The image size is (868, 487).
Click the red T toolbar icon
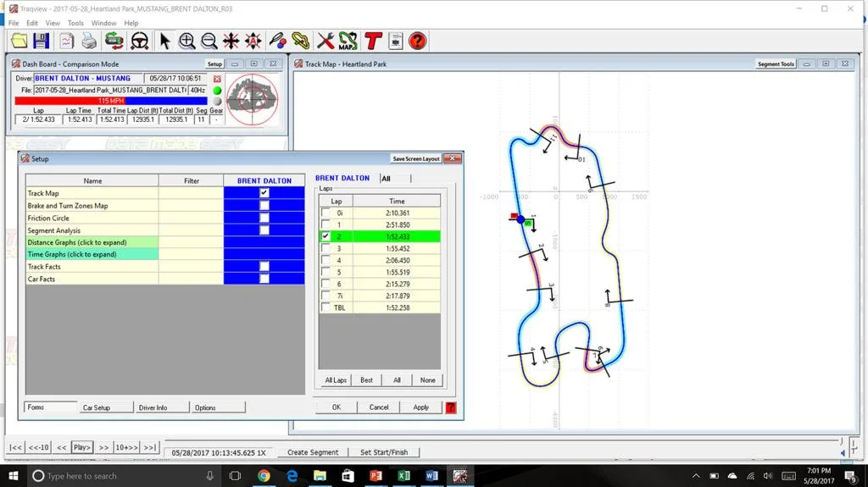[x=373, y=41]
